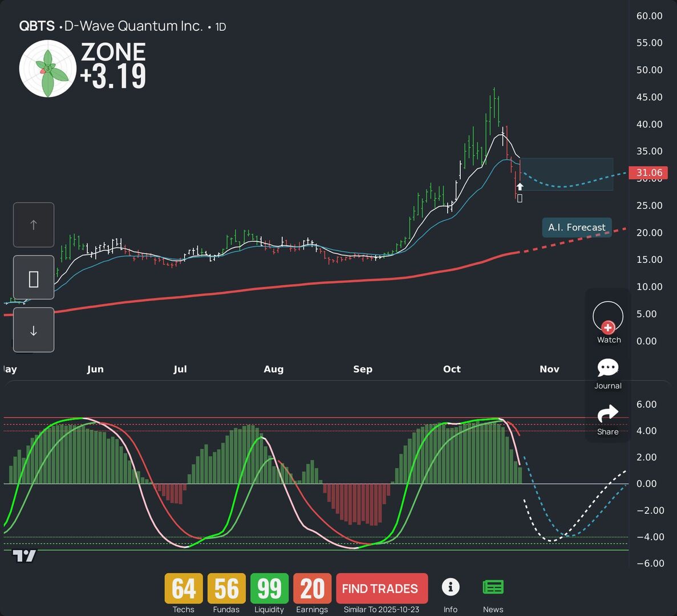This screenshot has width=677, height=616.
Task: Click the D-Wave Quantum Inc. company name
Action: click(x=133, y=26)
